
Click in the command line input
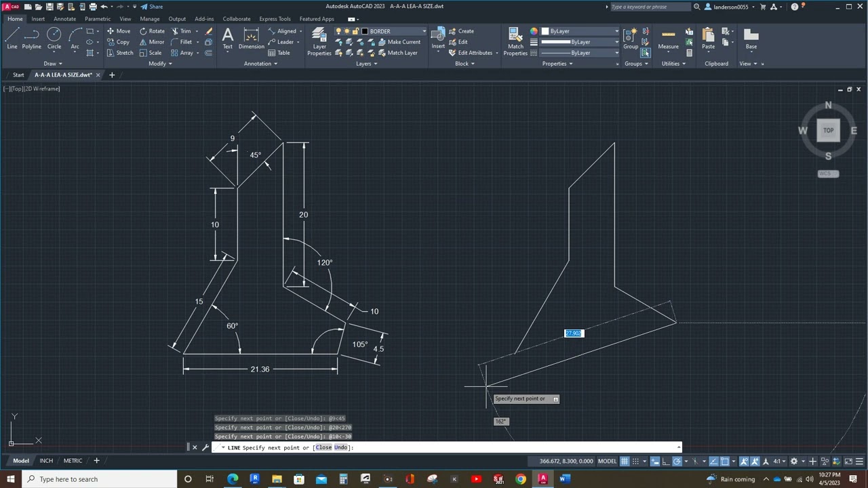click(448, 447)
